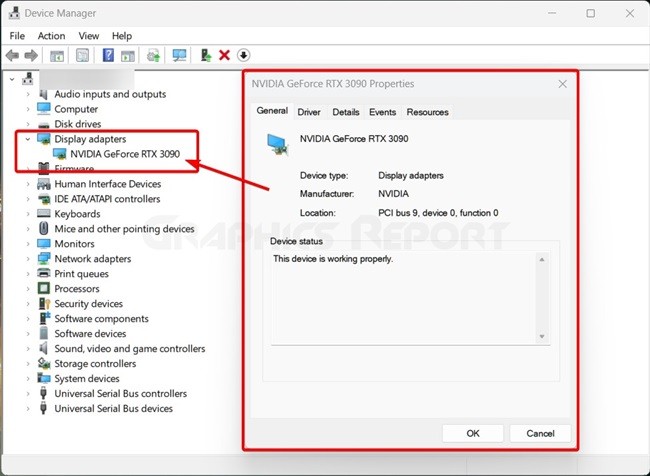650x476 pixels.
Task: Switch to the Resources tab
Action: (x=427, y=112)
